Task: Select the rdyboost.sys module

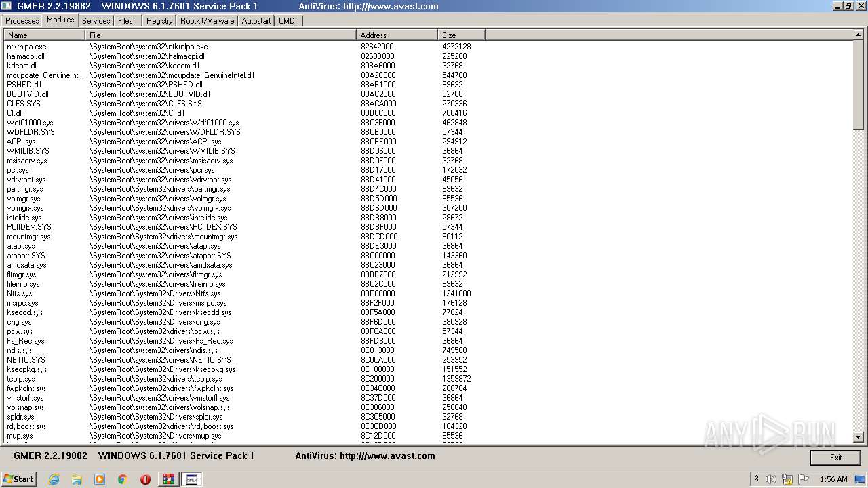Action: [27, 426]
